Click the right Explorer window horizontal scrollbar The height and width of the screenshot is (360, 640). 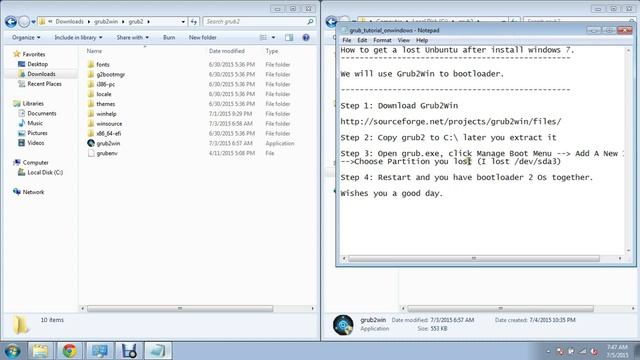click(x=500, y=309)
